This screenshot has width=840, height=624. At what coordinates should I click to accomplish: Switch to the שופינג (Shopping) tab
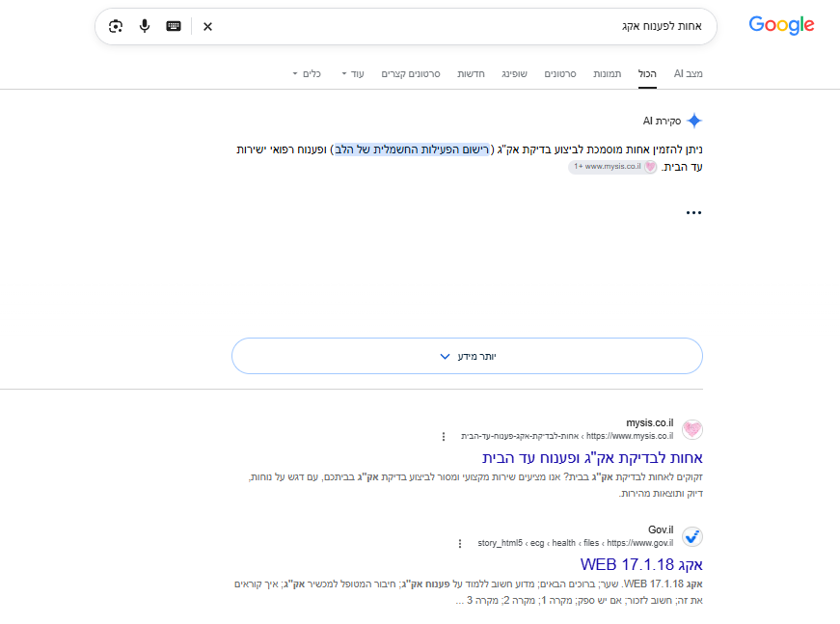514,74
